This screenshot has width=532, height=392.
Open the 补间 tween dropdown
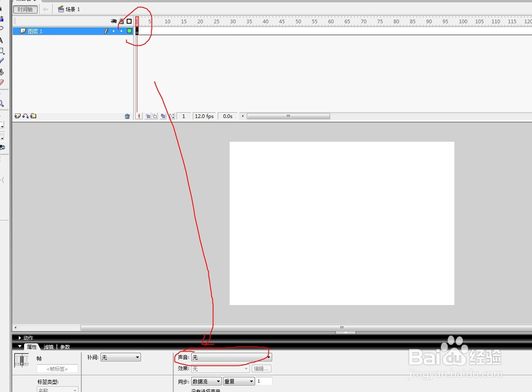pyautogui.click(x=121, y=357)
